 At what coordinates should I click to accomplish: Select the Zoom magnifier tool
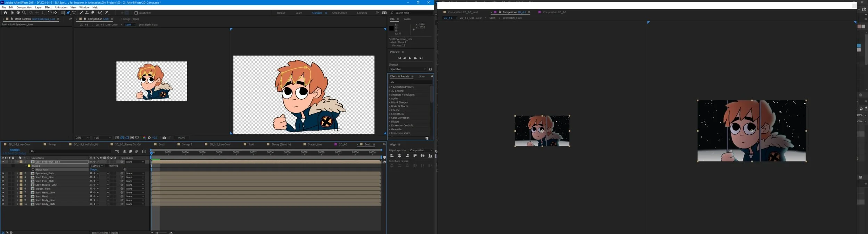(x=24, y=12)
